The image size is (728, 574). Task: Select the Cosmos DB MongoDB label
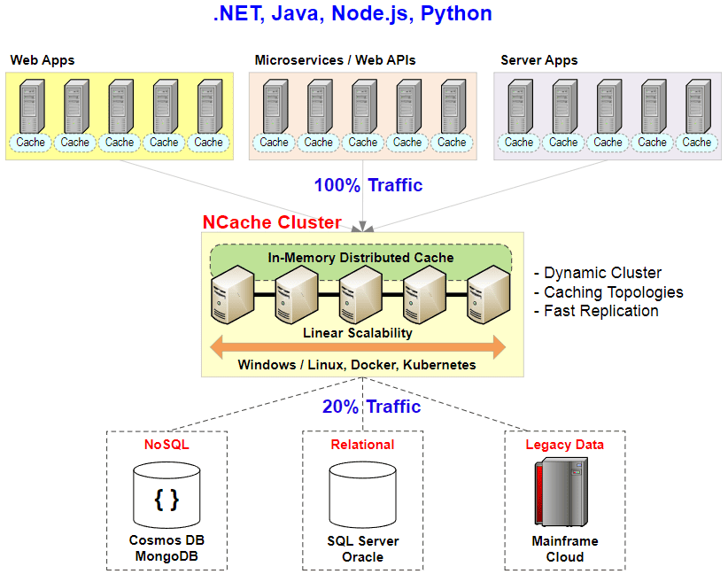[x=167, y=548]
